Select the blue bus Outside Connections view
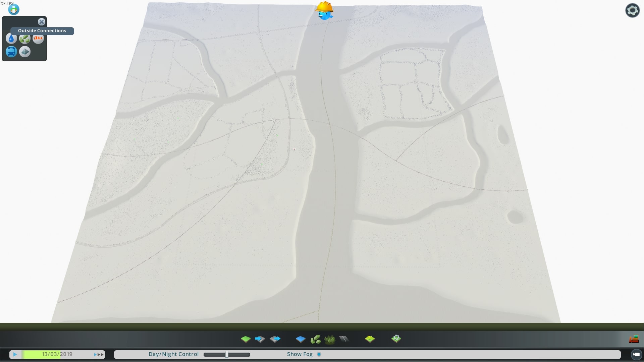 point(11,52)
